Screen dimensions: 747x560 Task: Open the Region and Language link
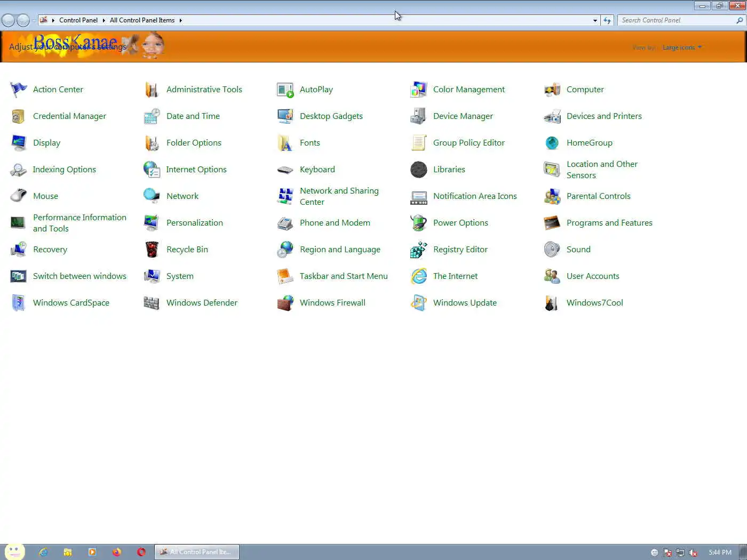click(340, 250)
